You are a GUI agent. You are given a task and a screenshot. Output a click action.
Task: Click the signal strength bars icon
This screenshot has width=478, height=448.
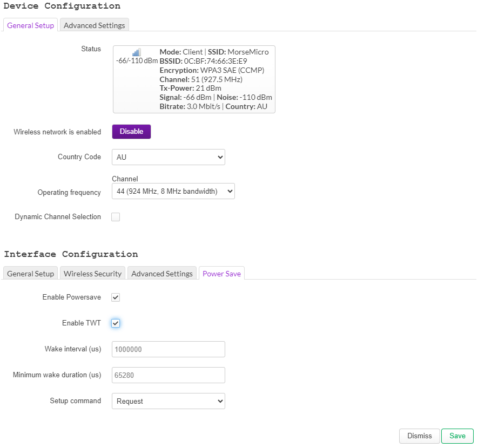(x=137, y=52)
